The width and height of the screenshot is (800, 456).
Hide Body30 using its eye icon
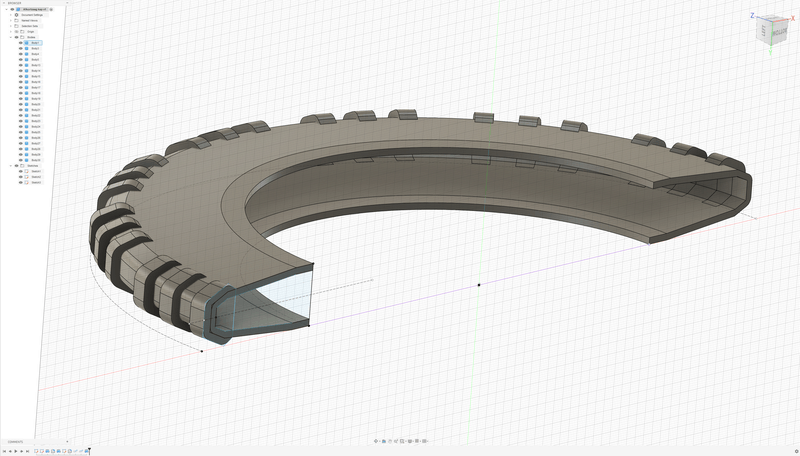20,160
